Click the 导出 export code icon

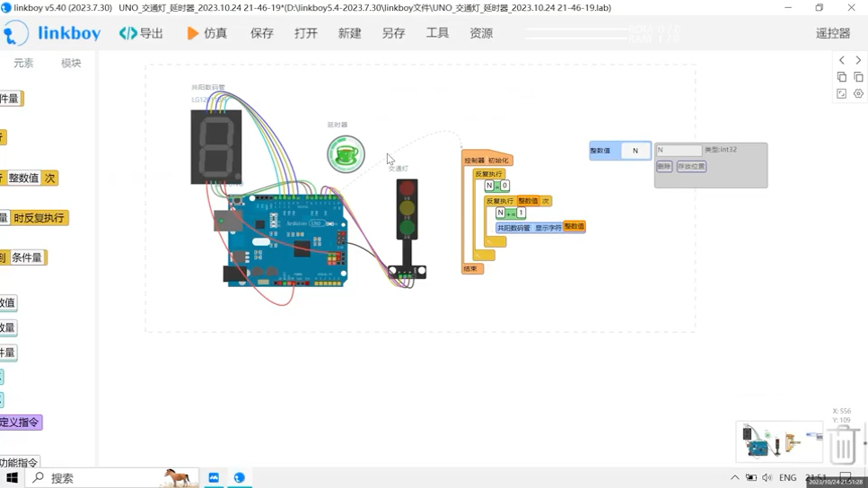127,33
